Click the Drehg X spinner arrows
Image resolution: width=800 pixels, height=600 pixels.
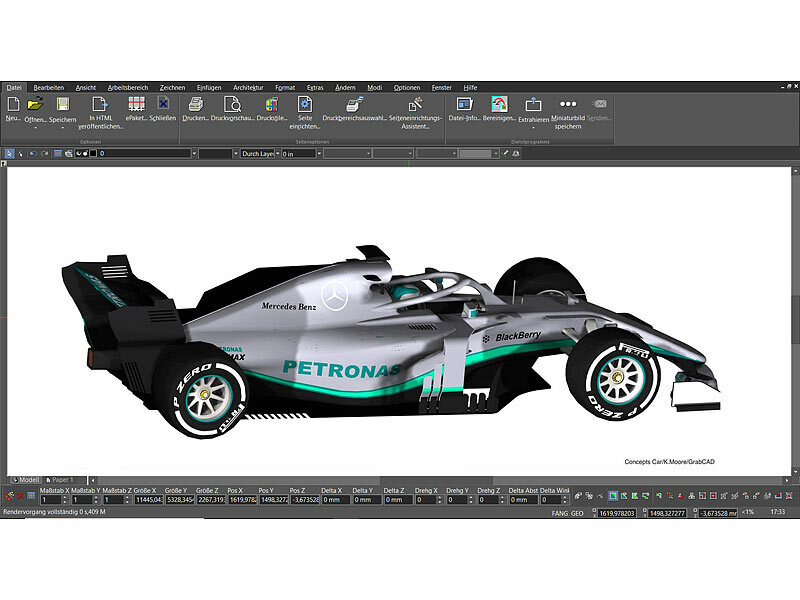(440, 499)
